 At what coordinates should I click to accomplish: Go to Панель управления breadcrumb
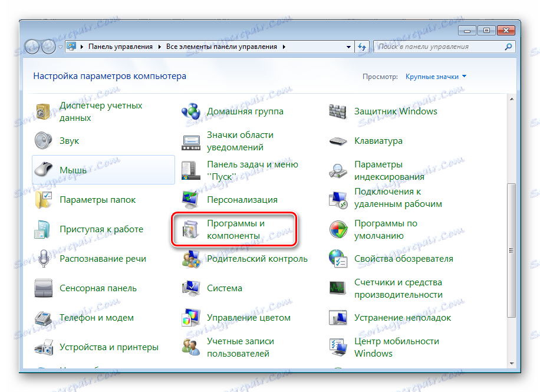[120, 47]
